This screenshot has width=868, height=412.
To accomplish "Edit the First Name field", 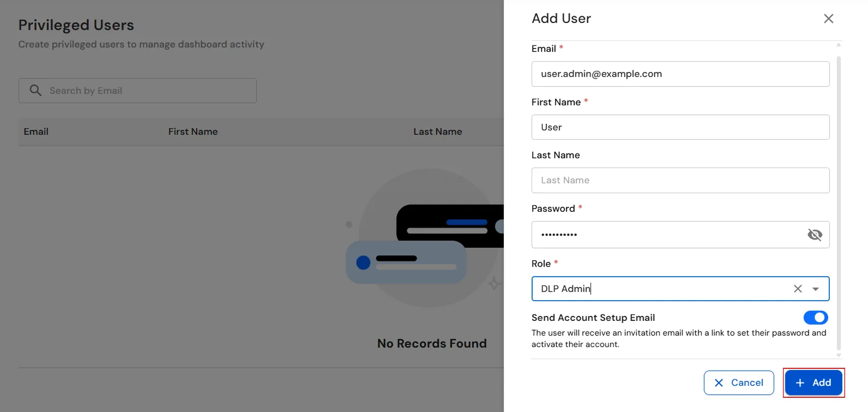I will (680, 127).
